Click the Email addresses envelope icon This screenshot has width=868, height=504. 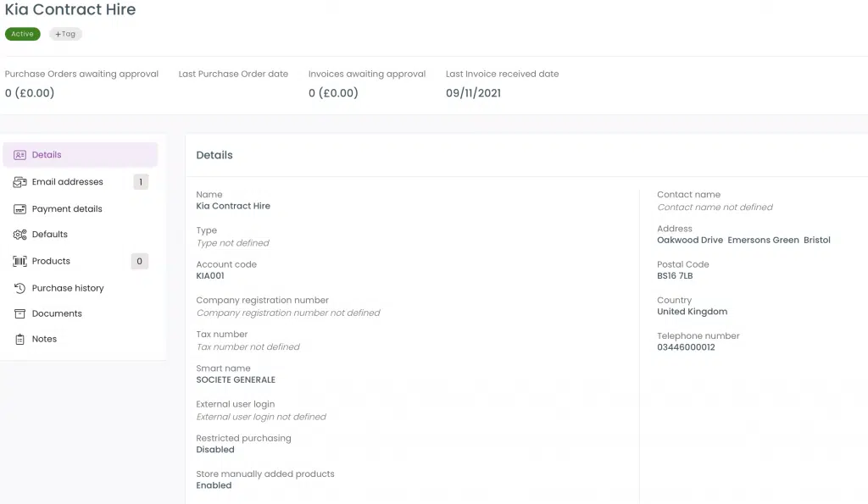pyautogui.click(x=20, y=182)
